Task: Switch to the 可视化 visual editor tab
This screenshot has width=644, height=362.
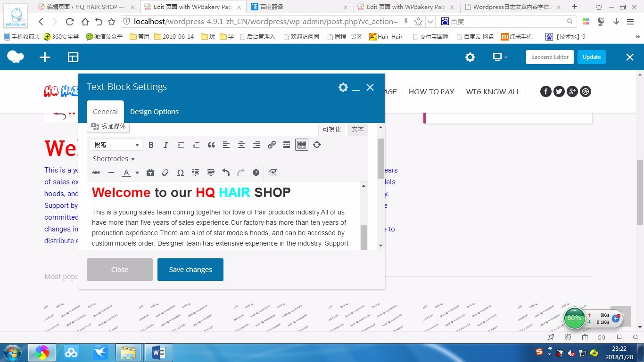Action: (331, 129)
